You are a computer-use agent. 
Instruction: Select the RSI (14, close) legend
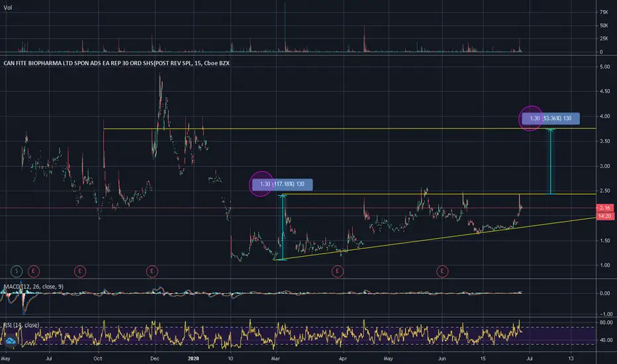pyautogui.click(x=21, y=325)
